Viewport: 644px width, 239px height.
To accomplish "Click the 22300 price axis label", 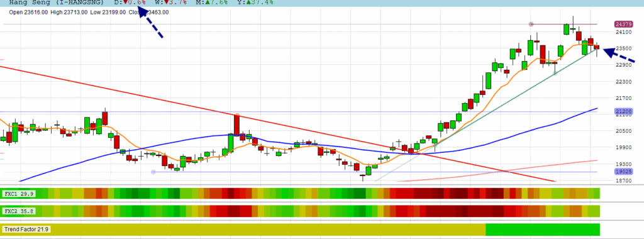I will 623,81.
